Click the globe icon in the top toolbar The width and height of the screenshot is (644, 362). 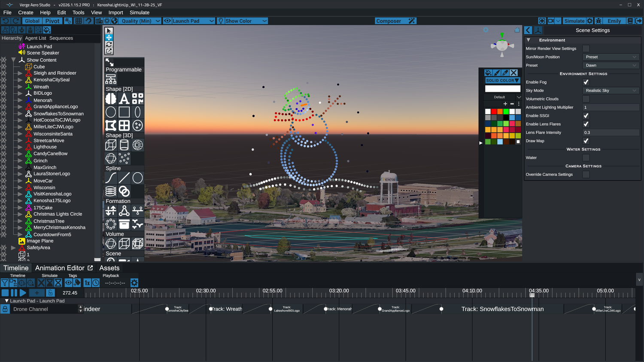pos(115,21)
